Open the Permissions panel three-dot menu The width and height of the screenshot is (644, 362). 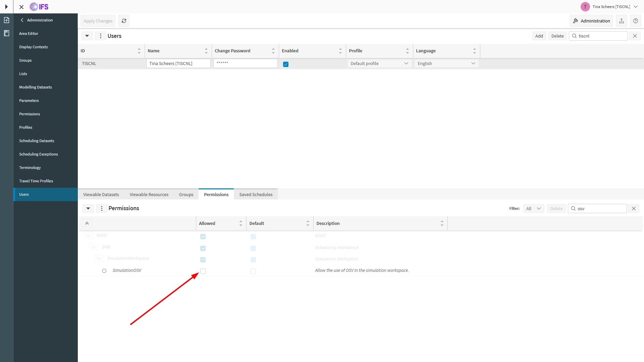(102, 208)
